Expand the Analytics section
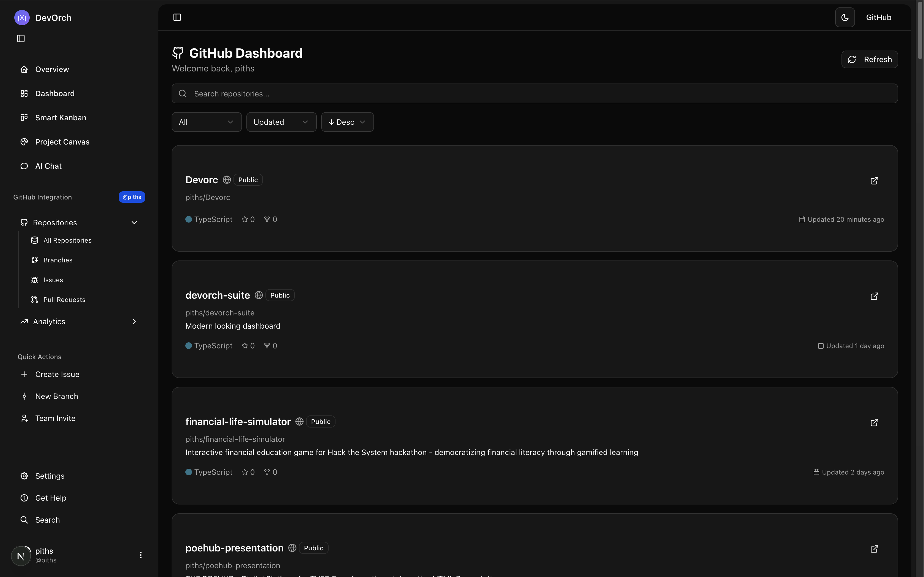This screenshot has width=924, height=577. click(134, 322)
